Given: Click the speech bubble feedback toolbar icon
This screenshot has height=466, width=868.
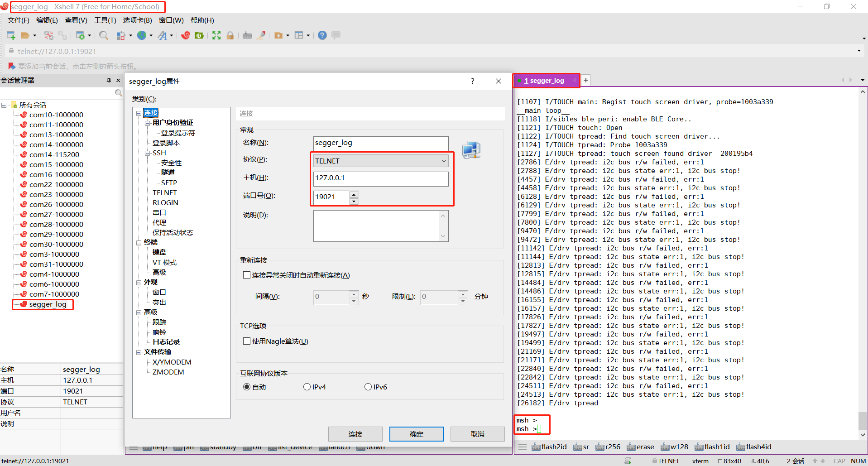Looking at the screenshot, I should pyautogui.click(x=336, y=35).
